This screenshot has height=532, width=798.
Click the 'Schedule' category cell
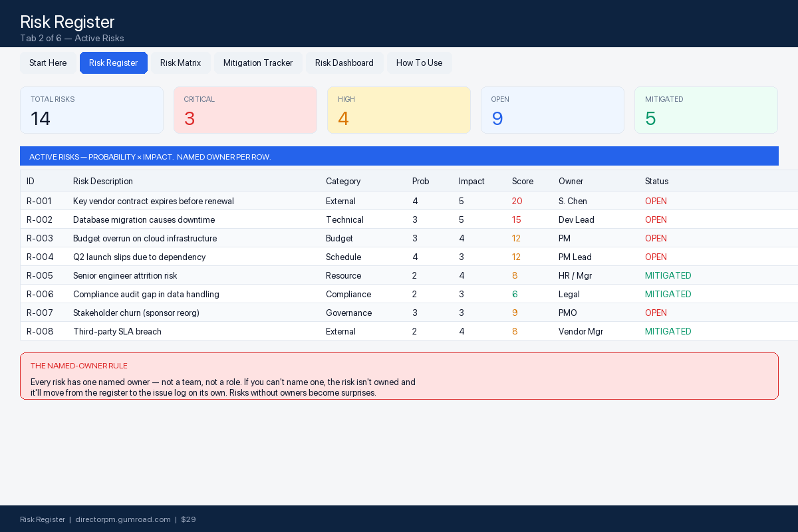click(x=343, y=257)
